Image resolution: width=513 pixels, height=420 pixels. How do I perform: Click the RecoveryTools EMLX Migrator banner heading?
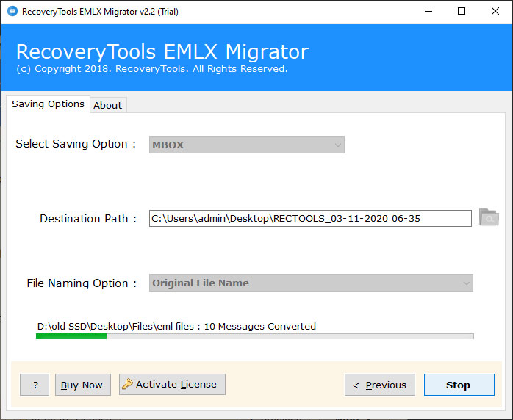162,51
